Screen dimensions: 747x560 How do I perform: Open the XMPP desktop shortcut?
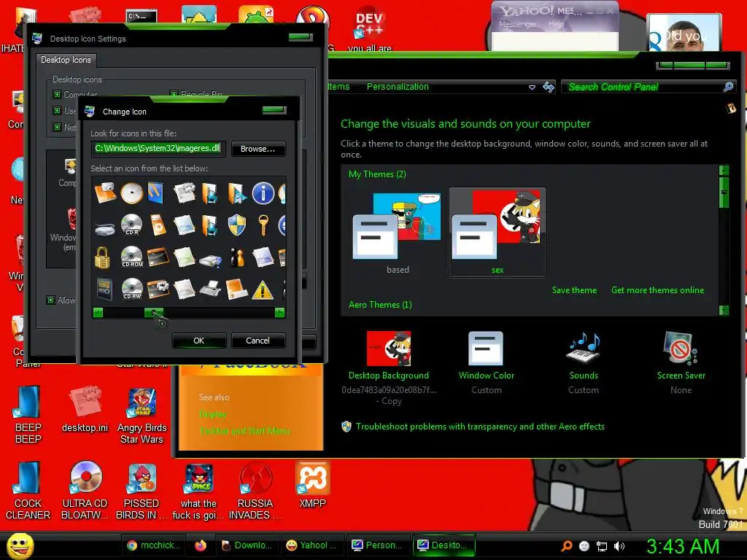(x=312, y=484)
